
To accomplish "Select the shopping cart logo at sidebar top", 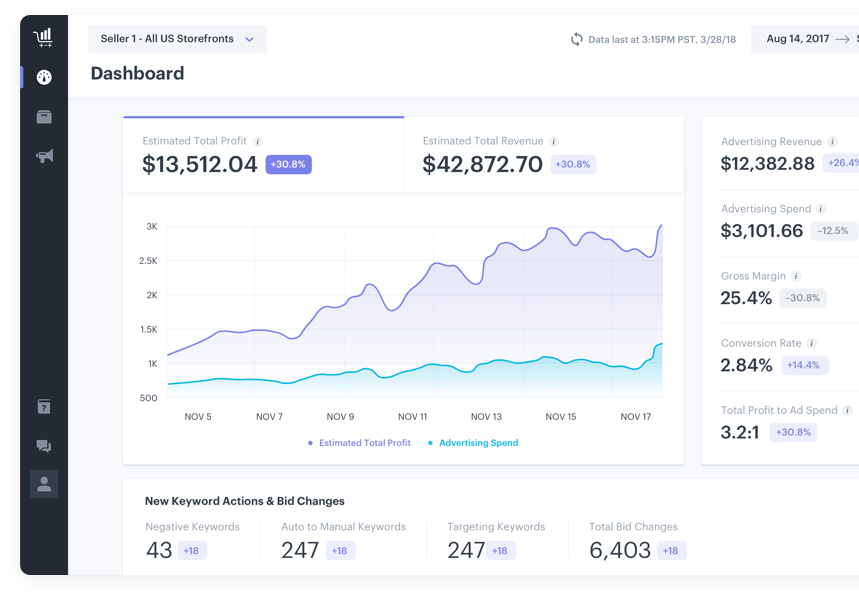I will coord(43,36).
